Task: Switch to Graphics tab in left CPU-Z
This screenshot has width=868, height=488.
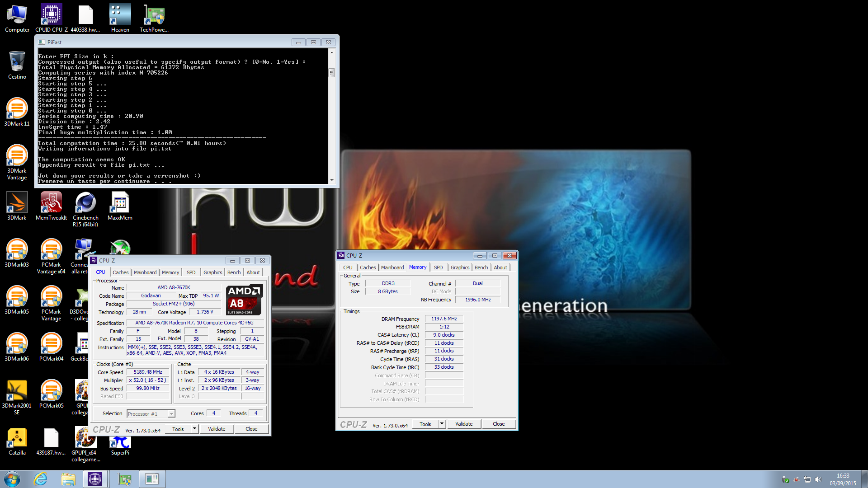Action: click(212, 272)
